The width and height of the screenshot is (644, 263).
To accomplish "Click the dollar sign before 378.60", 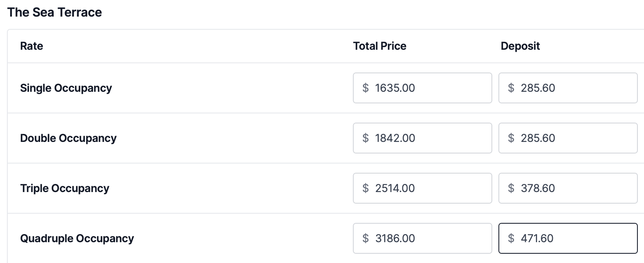I will coord(511,188).
